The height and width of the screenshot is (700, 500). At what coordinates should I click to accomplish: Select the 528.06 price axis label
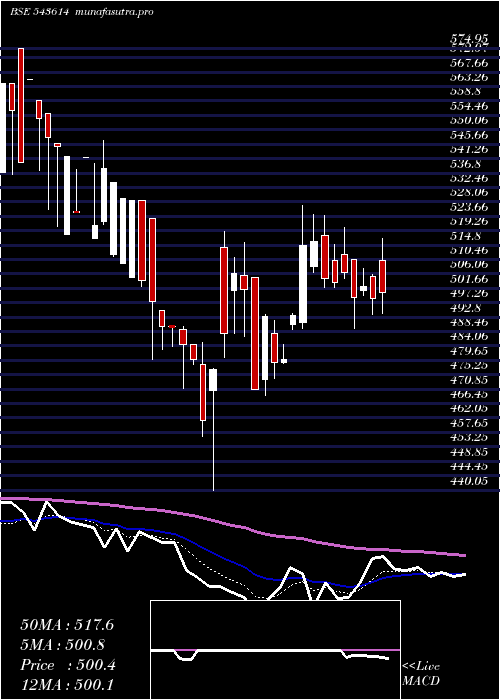469,192
